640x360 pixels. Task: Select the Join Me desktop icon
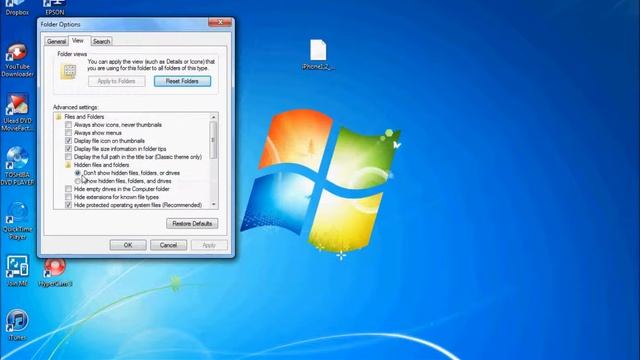(x=17, y=271)
